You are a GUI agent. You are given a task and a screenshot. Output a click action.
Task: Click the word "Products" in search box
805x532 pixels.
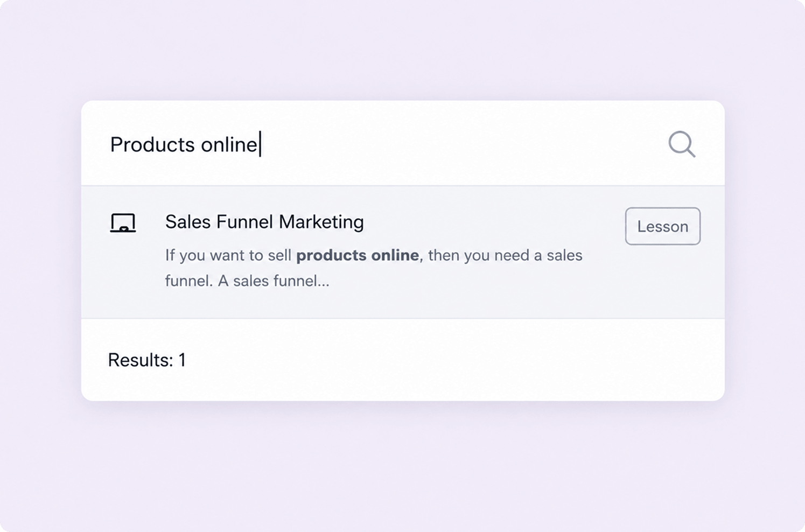click(152, 144)
